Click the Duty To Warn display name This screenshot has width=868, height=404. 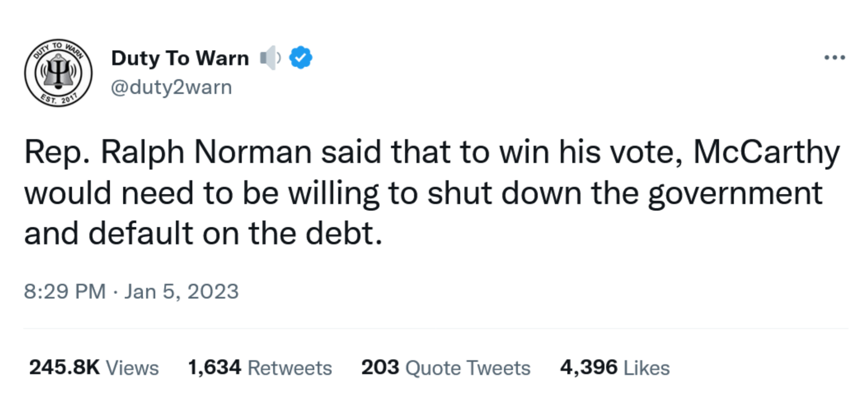[x=180, y=59]
